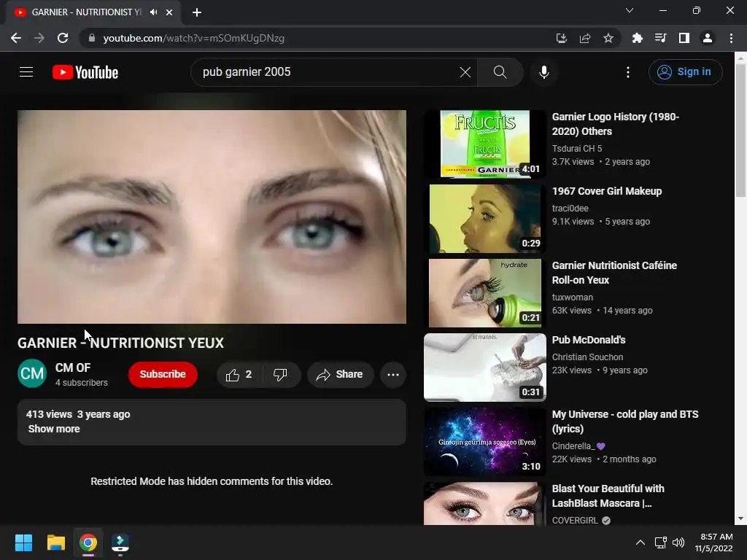This screenshot has height=560, width=747.
Task: Close the Garnier YouTube tab
Action: (169, 12)
